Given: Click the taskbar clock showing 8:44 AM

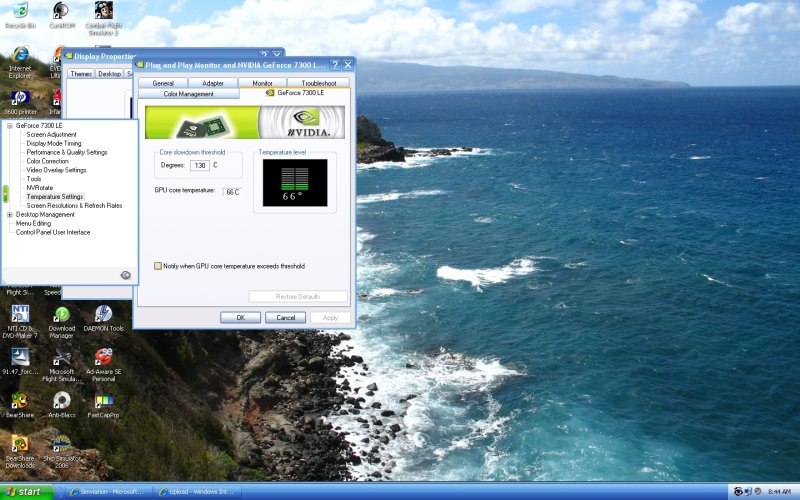Looking at the screenshot, I should tap(779, 492).
